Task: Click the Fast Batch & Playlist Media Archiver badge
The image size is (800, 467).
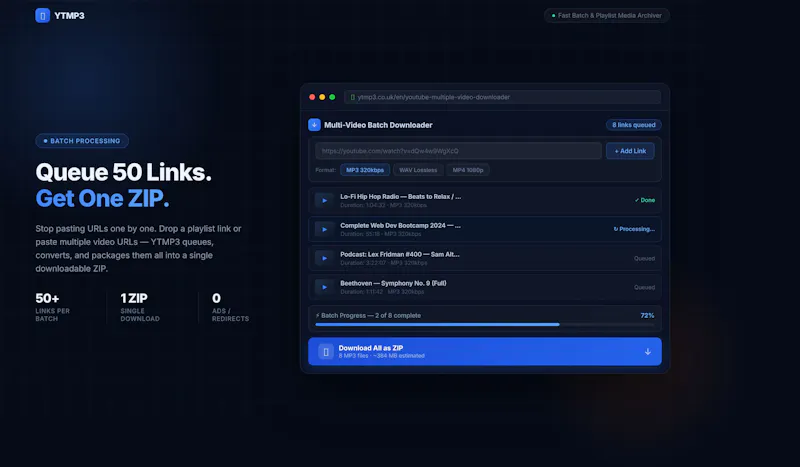Action: click(607, 16)
